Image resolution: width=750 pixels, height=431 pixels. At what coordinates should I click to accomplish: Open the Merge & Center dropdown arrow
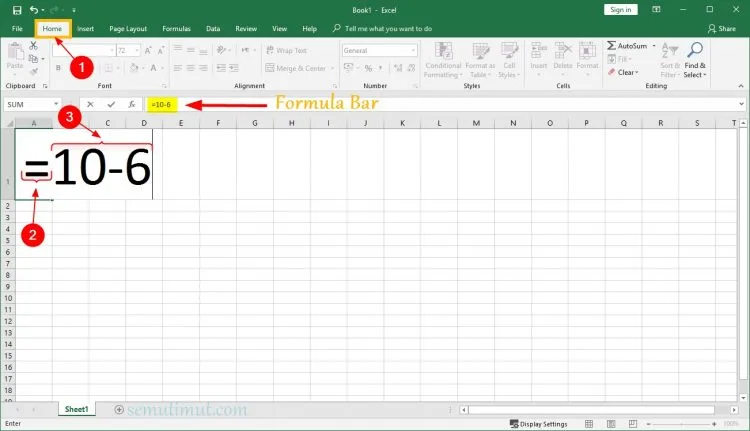pyautogui.click(x=332, y=68)
